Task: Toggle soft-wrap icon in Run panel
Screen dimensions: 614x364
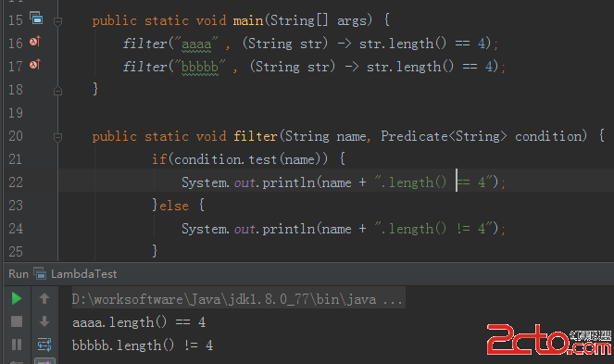Action: [x=44, y=345]
